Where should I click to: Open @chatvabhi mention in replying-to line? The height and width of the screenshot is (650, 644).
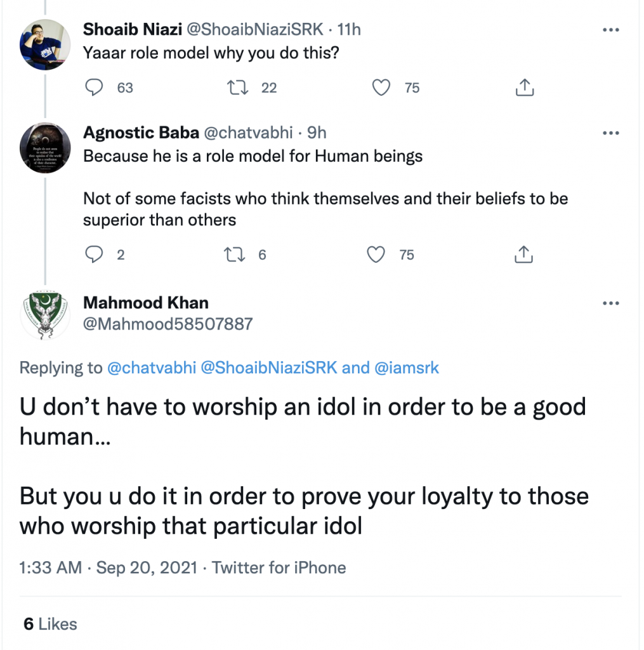[x=151, y=368]
